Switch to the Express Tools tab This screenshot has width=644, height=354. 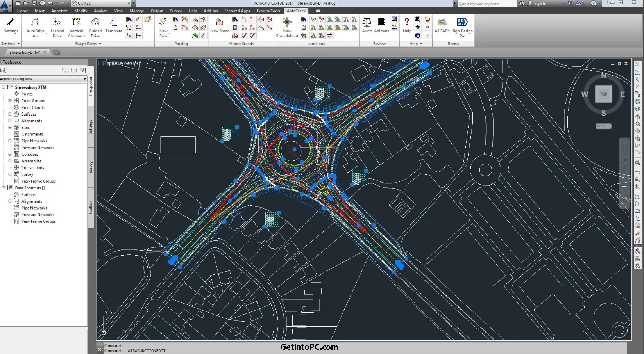268,11
